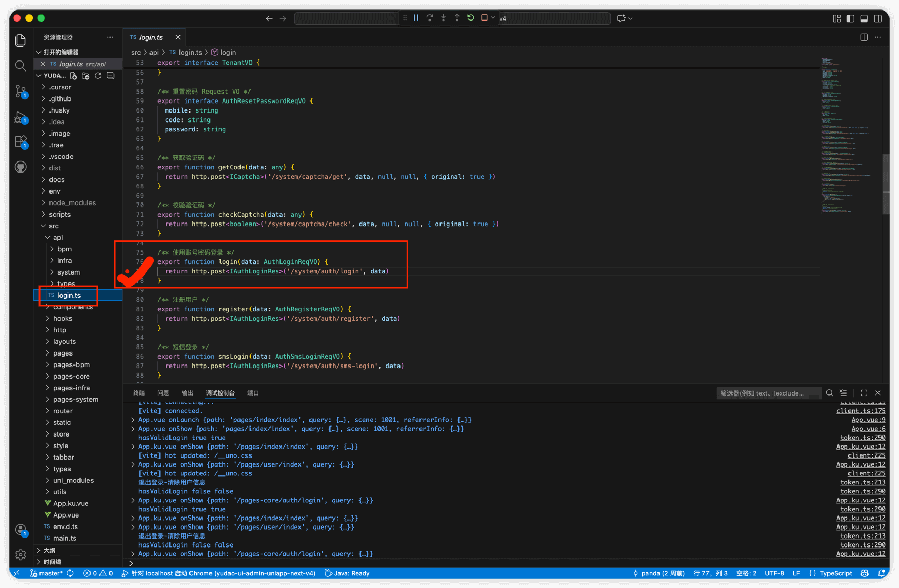Image resolution: width=899 pixels, height=588 pixels.
Task: Restart the debug session
Action: tap(471, 18)
